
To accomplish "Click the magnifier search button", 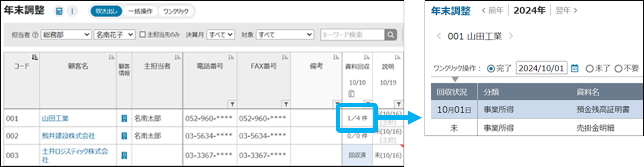I will coord(391,35).
